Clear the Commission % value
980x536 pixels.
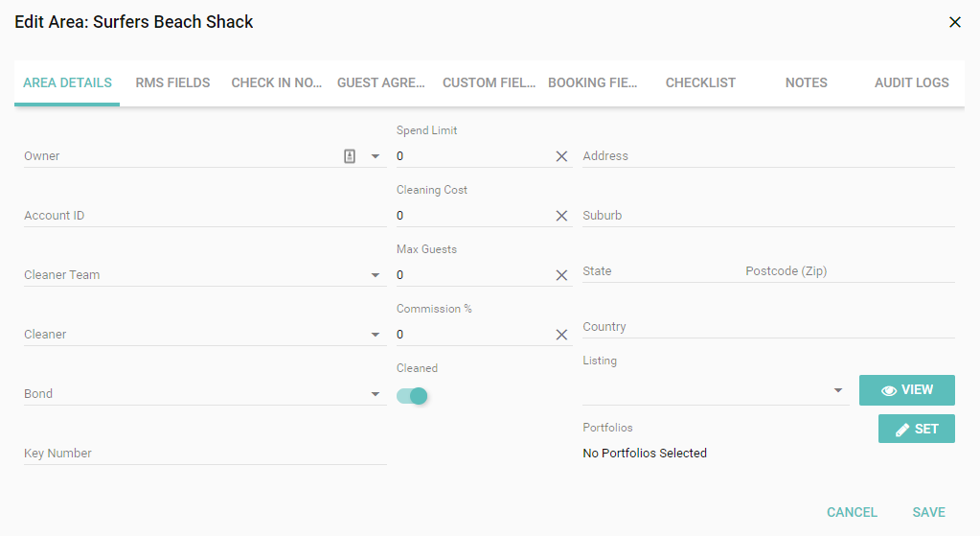click(562, 335)
